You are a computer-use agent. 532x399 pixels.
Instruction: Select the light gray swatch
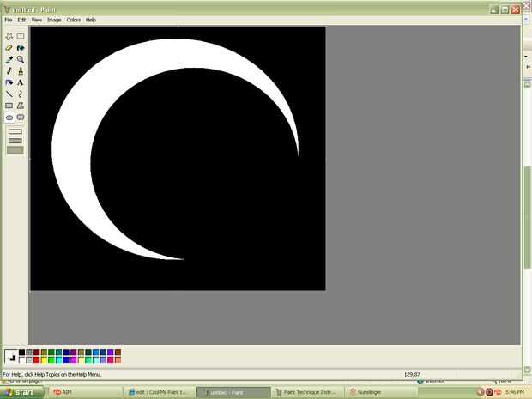(29, 360)
